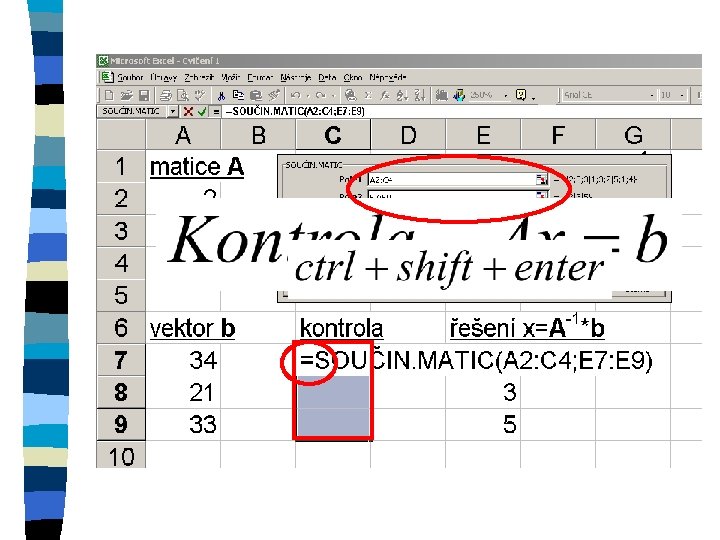Select column C header
Viewport: 720px width, 540px height.
pos(333,135)
